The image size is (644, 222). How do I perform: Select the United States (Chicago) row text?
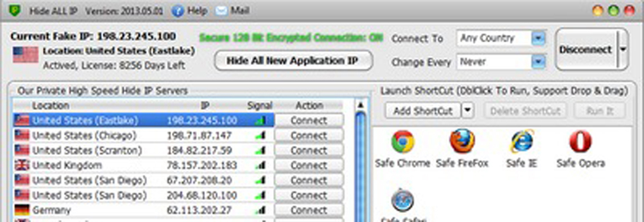(x=84, y=135)
